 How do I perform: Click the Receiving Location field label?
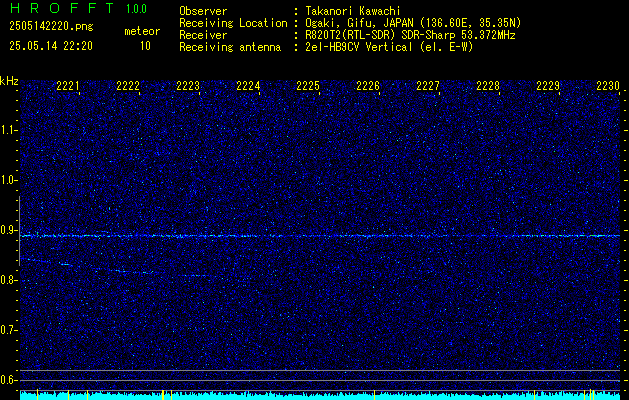(233, 23)
